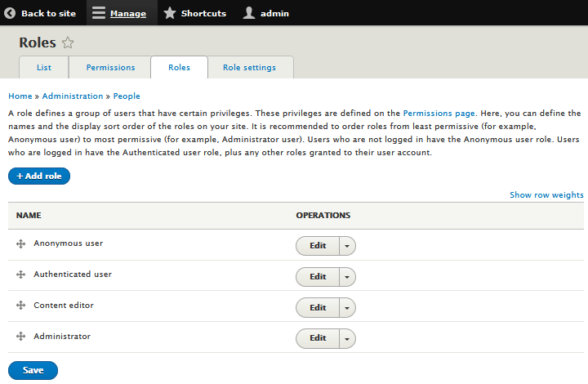
Task: Expand operations dropdown for Administrator
Action: pyautogui.click(x=347, y=338)
